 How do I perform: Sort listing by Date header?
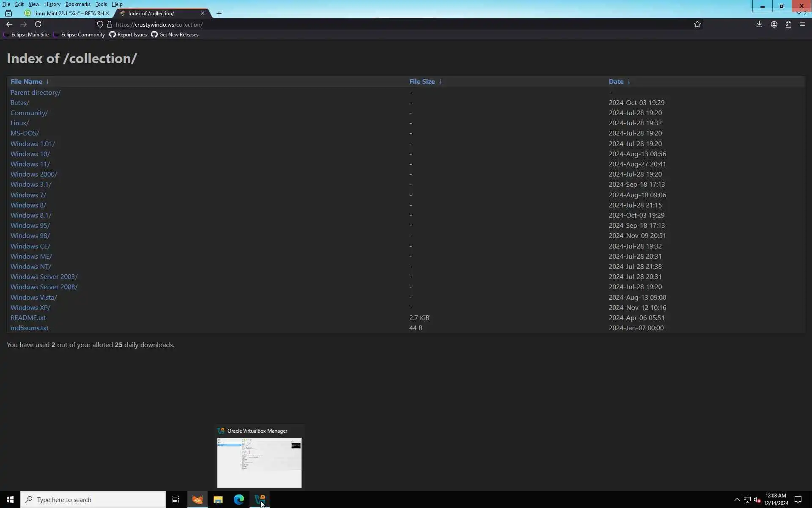pos(616,81)
